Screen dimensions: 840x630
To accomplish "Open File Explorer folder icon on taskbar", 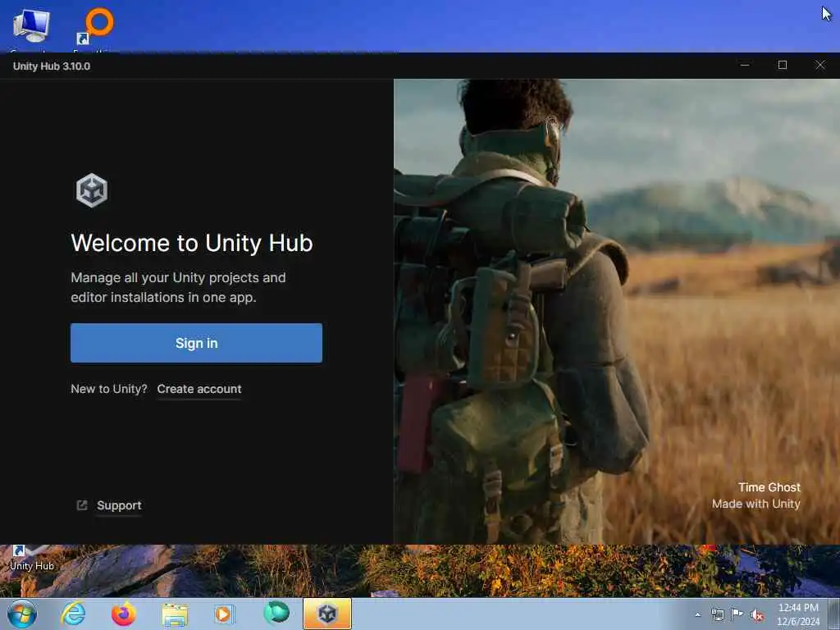I will 175,614.
